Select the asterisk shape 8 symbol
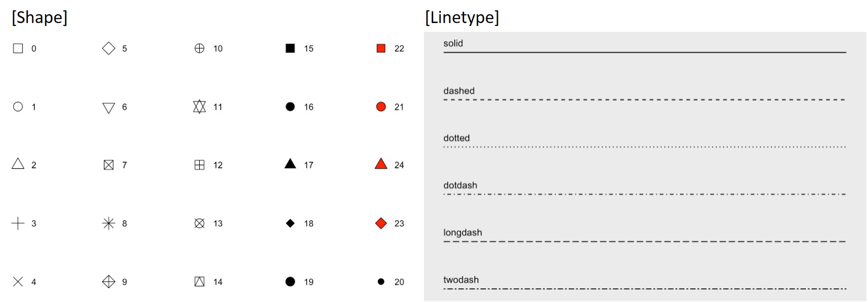Viewport: 868px width, 302px height. coord(109,224)
